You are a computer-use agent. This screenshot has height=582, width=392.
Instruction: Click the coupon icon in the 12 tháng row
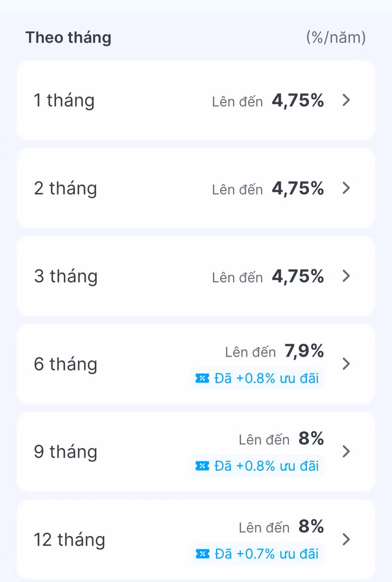coord(202,554)
